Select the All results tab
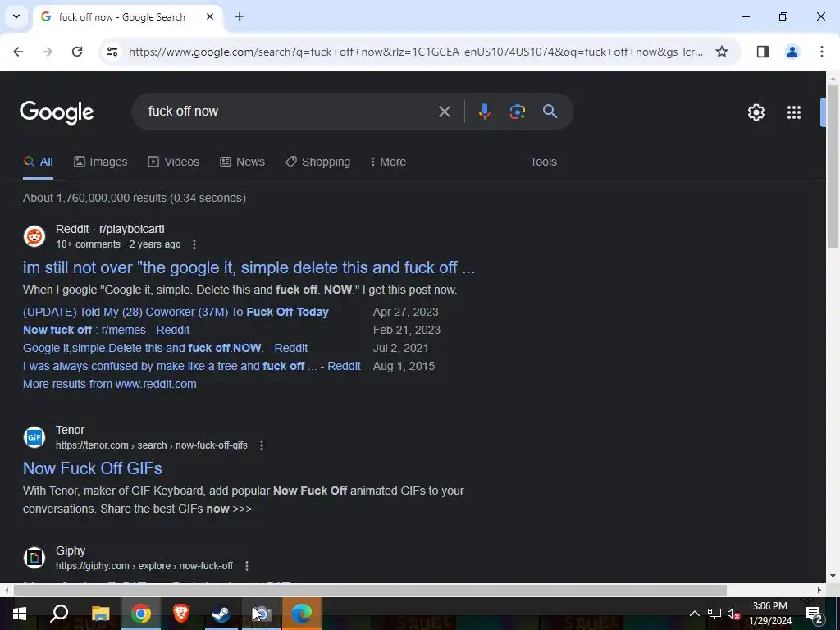The width and height of the screenshot is (840, 630). click(38, 162)
